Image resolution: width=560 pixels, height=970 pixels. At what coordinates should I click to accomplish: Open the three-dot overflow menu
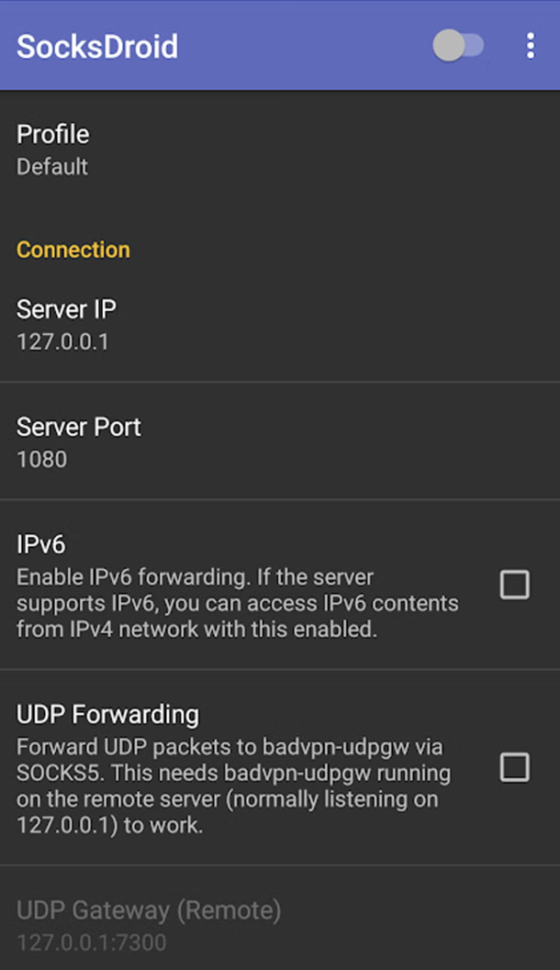(x=530, y=46)
